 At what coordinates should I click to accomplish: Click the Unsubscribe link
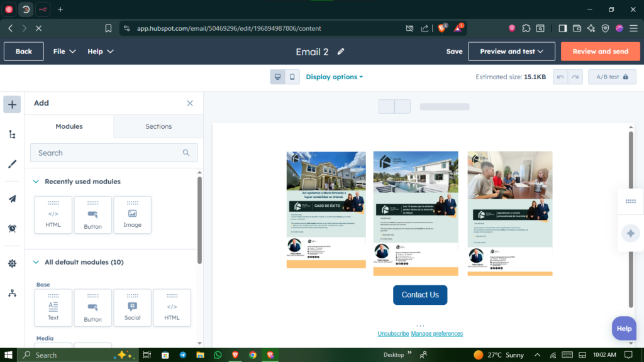click(393, 334)
